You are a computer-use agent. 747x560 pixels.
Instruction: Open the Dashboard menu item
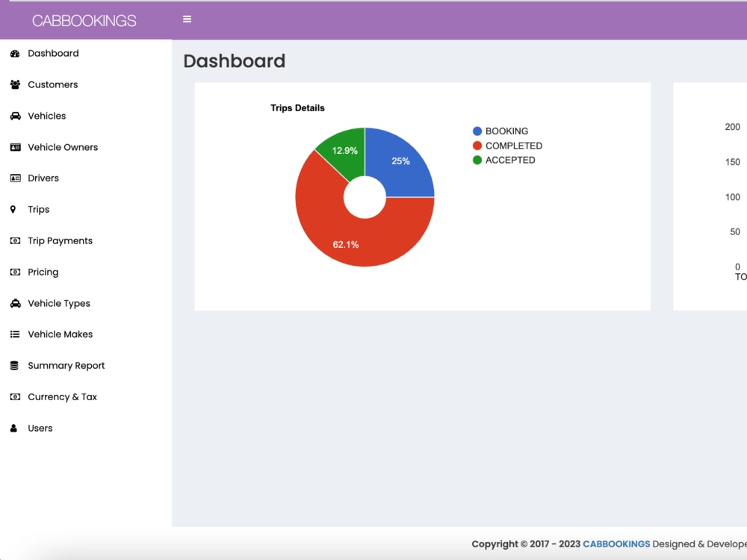click(53, 53)
